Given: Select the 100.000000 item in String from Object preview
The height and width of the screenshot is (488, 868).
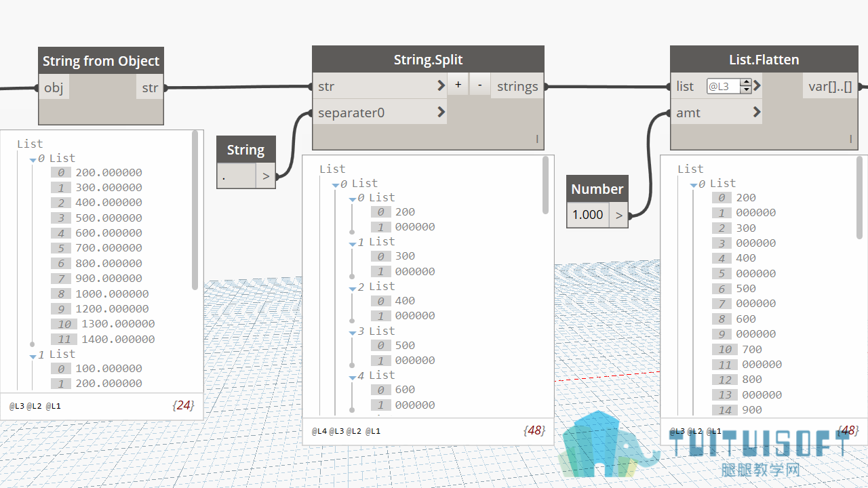Looking at the screenshot, I should coord(108,368).
